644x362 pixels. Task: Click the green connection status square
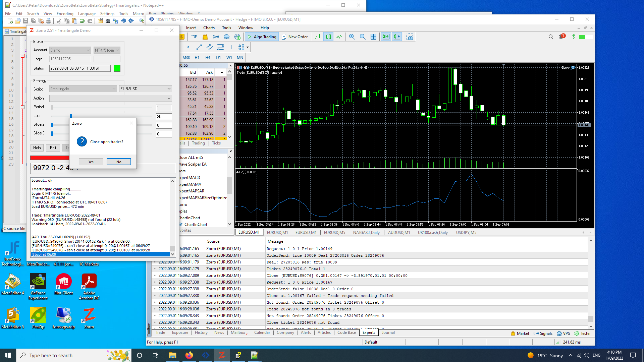(117, 68)
